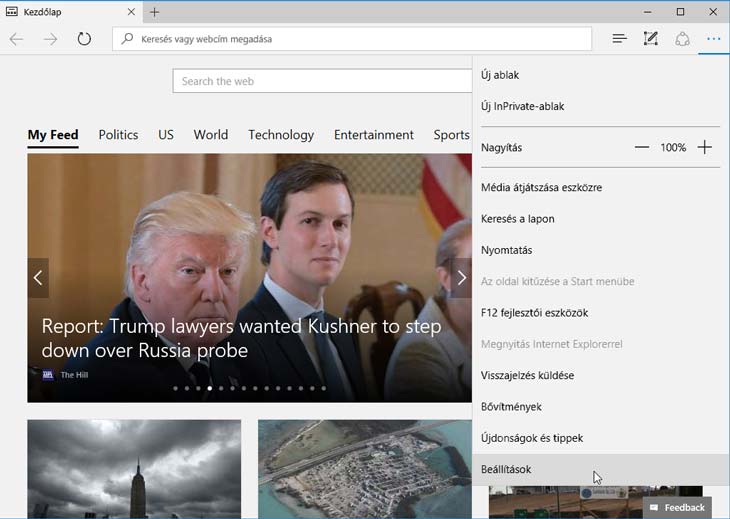Select Beállítások from the menu
This screenshot has height=519, width=730.
[506, 469]
